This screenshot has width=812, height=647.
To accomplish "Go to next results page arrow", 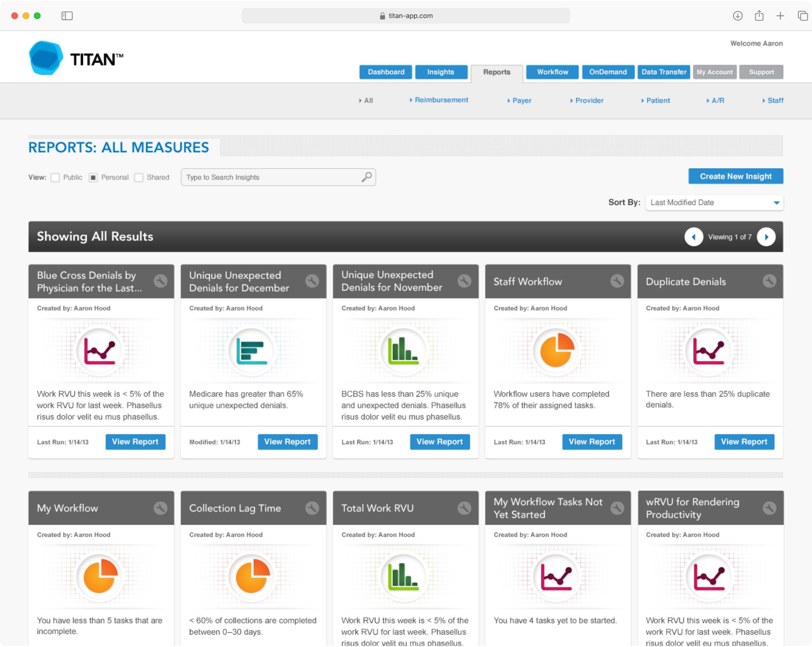I will (x=766, y=237).
